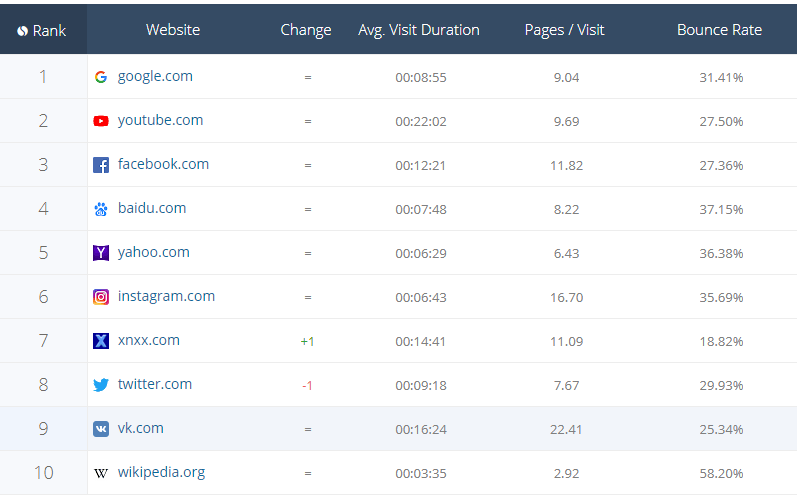Select youtube.com duration 00:22:02
The width and height of the screenshot is (797, 500).
(x=421, y=122)
